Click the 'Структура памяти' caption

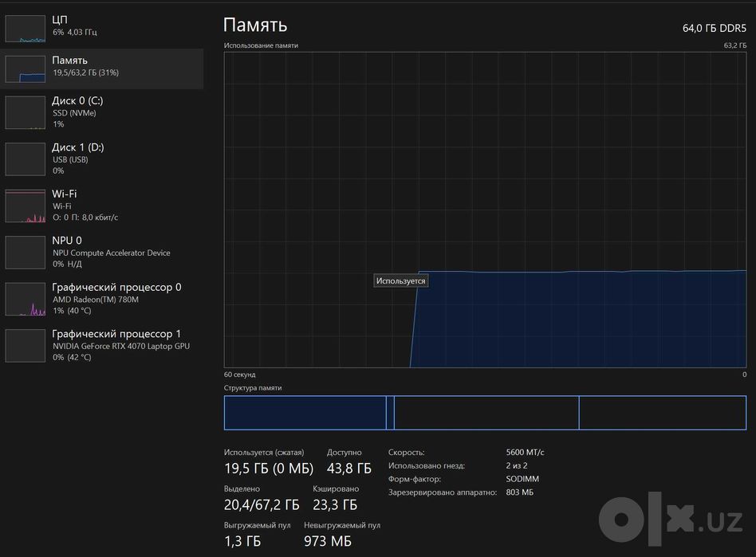click(x=253, y=388)
